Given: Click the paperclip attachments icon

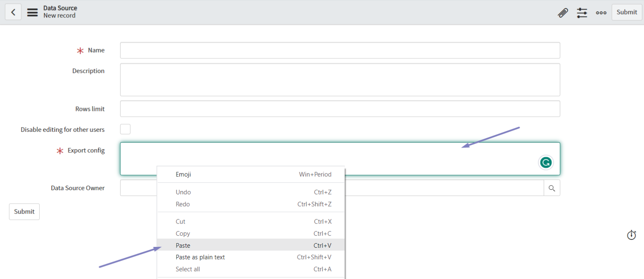Looking at the screenshot, I should [563, 13].
